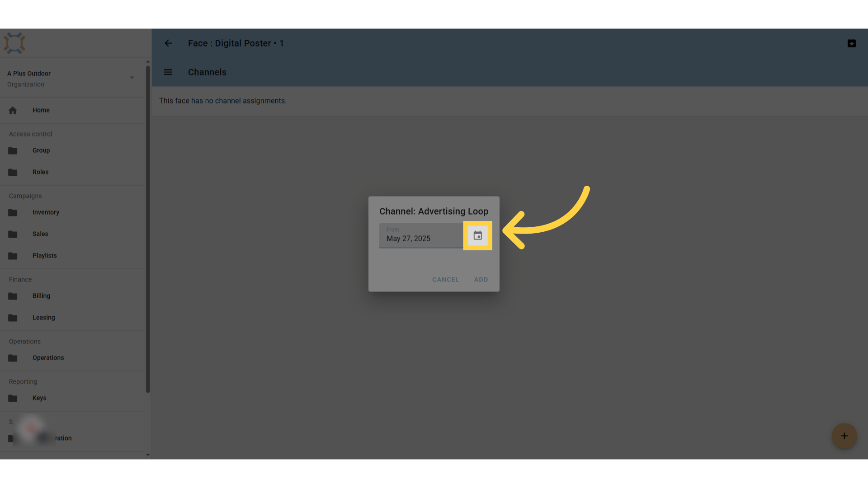Open the calendar date picker
The height and width of the screenshot is (488, 868).
pyautogui.click(x=477, y=235)
